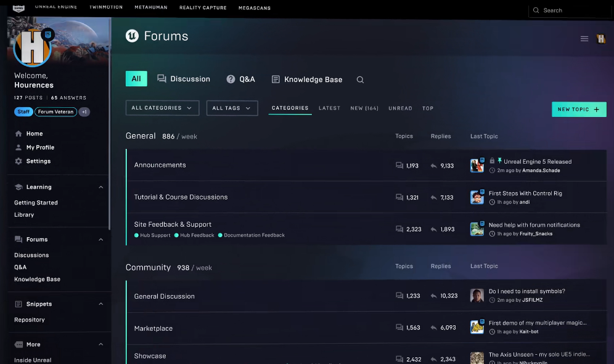Open the Announcements category

point(160,165)
